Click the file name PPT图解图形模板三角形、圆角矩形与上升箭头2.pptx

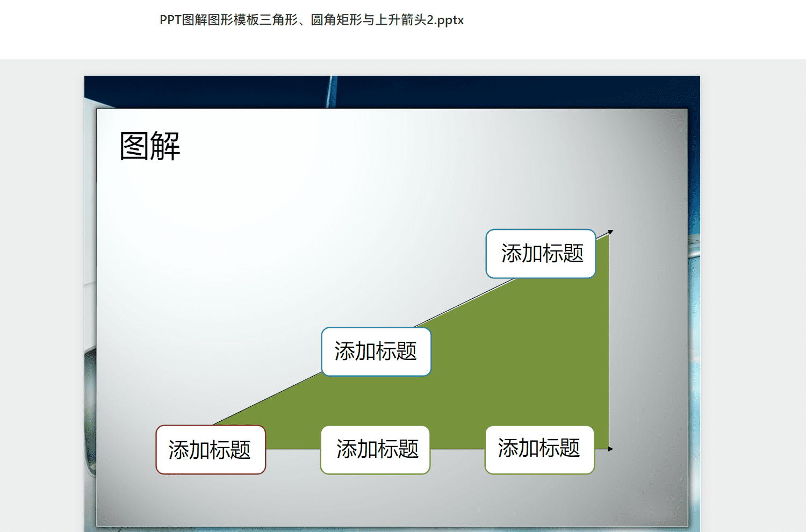click(312, 20)
